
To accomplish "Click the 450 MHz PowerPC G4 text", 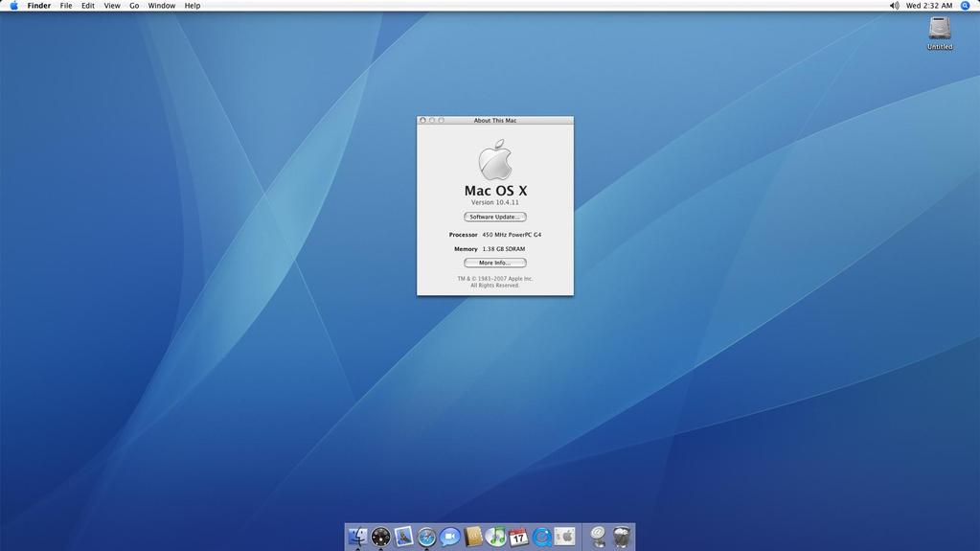I will 512,235.
